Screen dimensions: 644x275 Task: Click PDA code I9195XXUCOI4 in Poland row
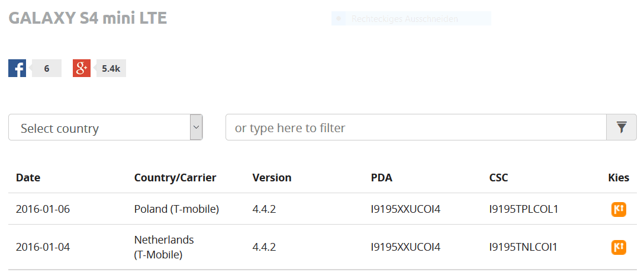(405, 209)
